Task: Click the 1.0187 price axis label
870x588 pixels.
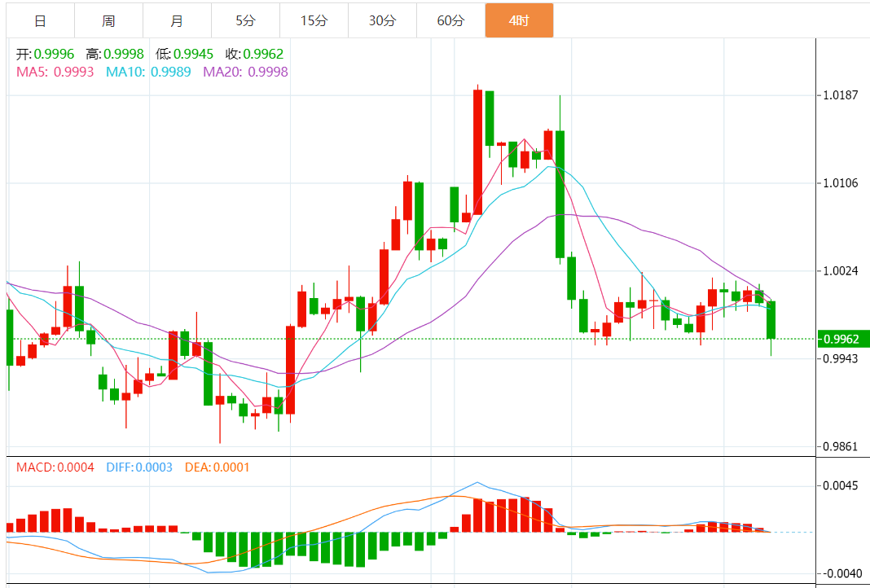Action: click(x=841, y=95)
